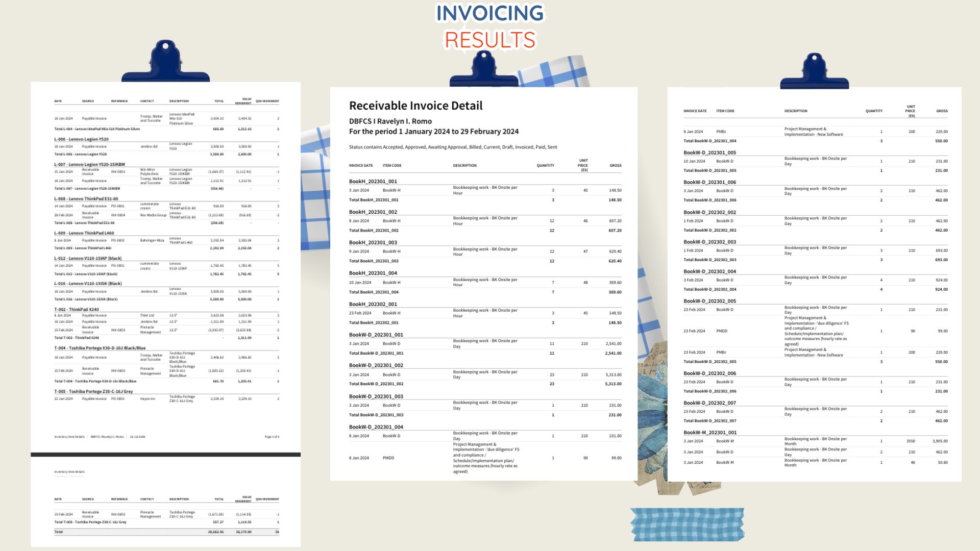Click 'T-002 - ThinkPad X240' heading
Image resolution: width=980 pixels, height=551 pixels.
(77, 310)
